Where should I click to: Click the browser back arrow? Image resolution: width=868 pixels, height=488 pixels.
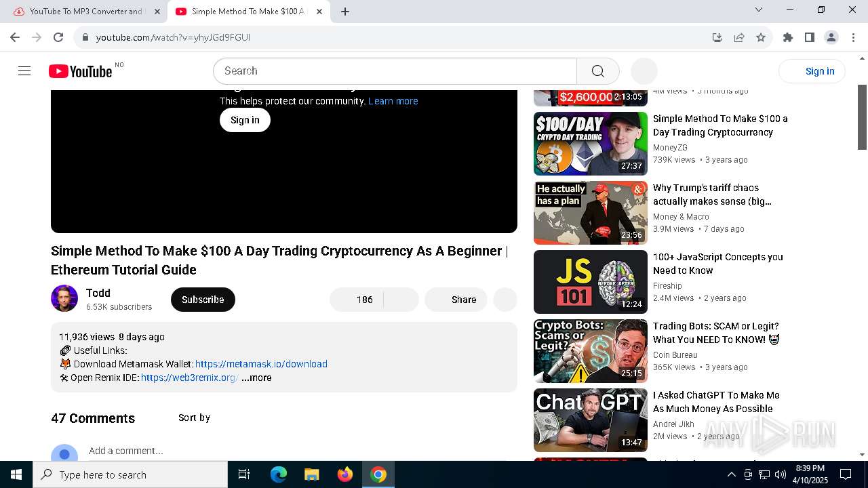coord(15,37)
